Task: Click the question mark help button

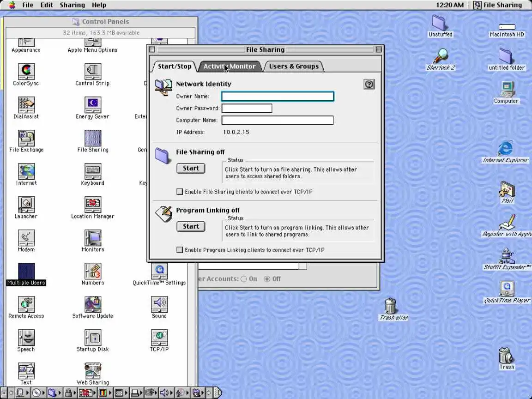Action: pyautogui.click(x=369, y=84)
